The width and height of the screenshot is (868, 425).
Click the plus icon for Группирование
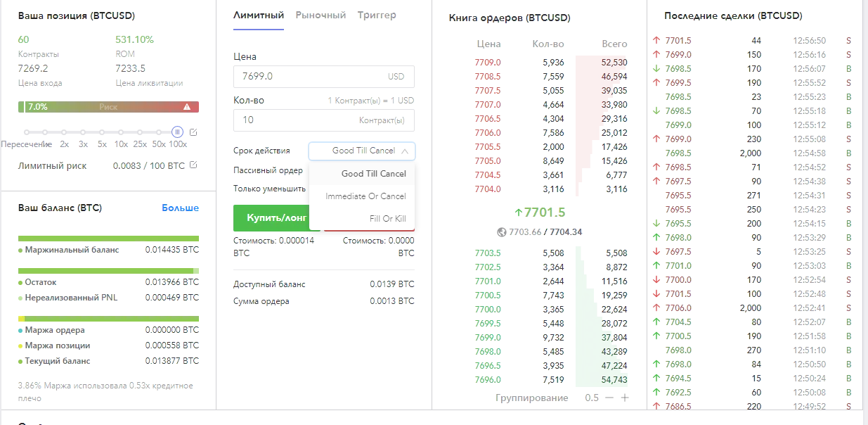[625, 398]
